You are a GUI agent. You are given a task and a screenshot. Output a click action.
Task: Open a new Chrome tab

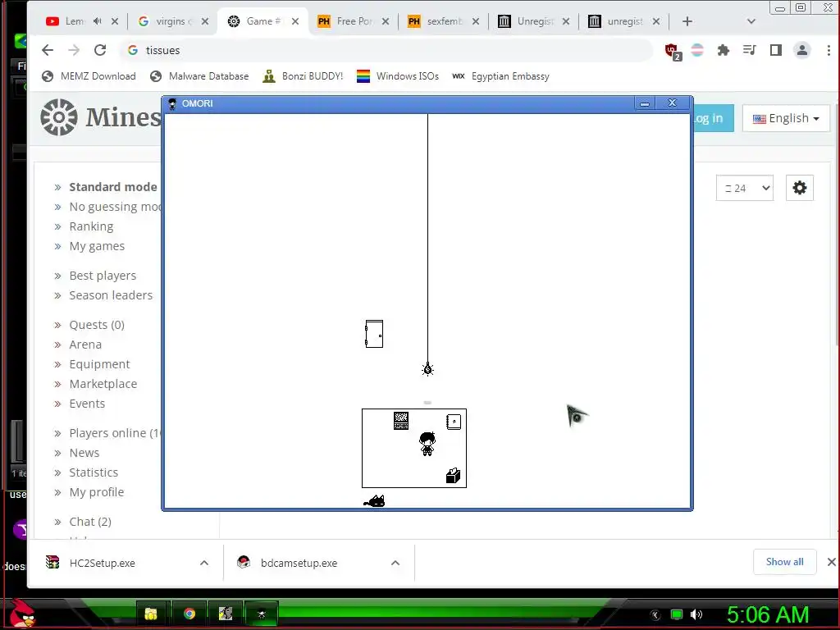click(687, 21)
